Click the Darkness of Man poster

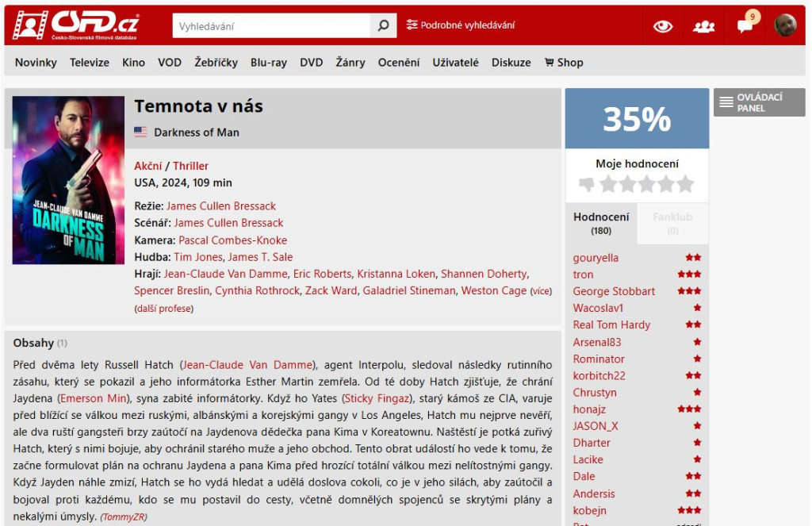(68, 180)
